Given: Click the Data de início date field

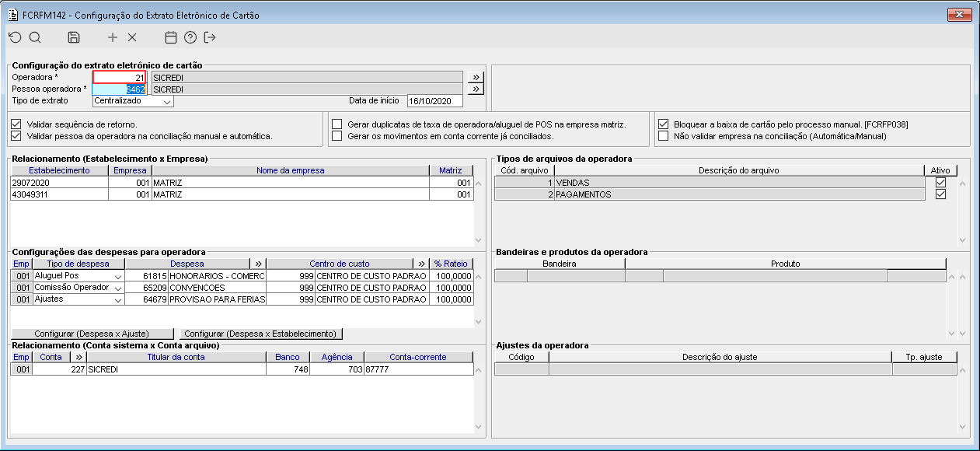Looking at the screenshot, I should (435, 101).
